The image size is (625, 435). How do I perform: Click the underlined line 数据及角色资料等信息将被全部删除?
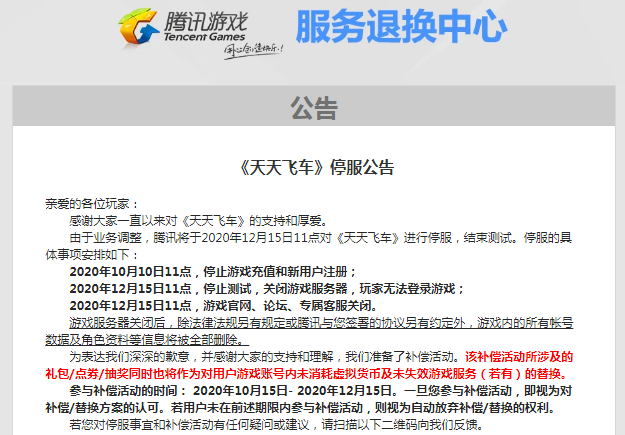(x=147, y=340)
